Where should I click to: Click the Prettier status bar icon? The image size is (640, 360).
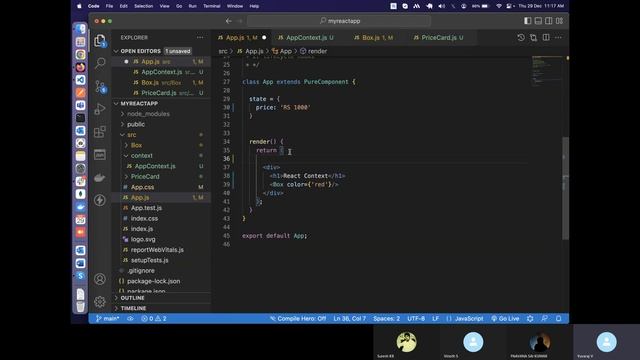coord(530,318)
